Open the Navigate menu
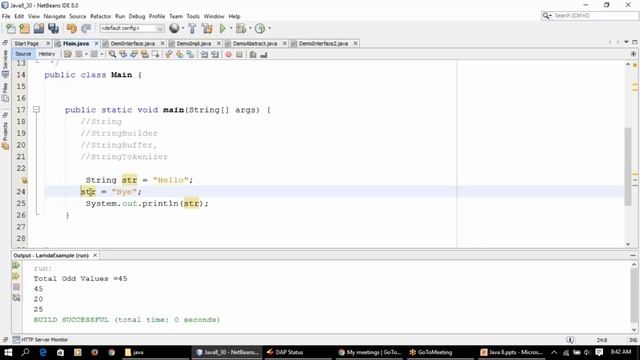 point(55,16)
